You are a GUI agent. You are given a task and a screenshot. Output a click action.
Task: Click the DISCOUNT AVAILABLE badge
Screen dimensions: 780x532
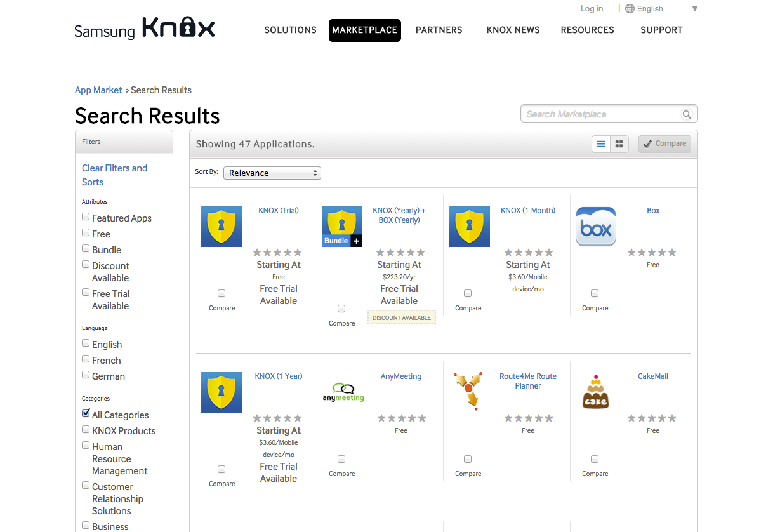click(402, 317)
